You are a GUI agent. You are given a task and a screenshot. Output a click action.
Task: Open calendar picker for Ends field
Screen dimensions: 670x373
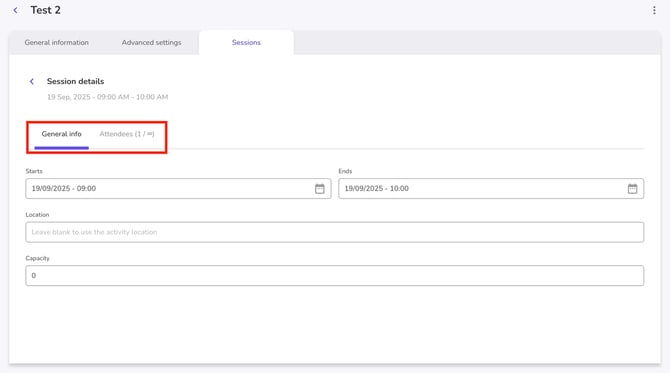(632, 188)
